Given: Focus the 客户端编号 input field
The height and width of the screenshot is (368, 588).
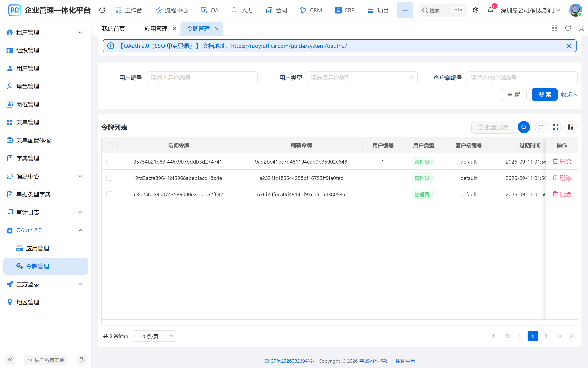Looking at the screenshot, I should pos(521,78).
